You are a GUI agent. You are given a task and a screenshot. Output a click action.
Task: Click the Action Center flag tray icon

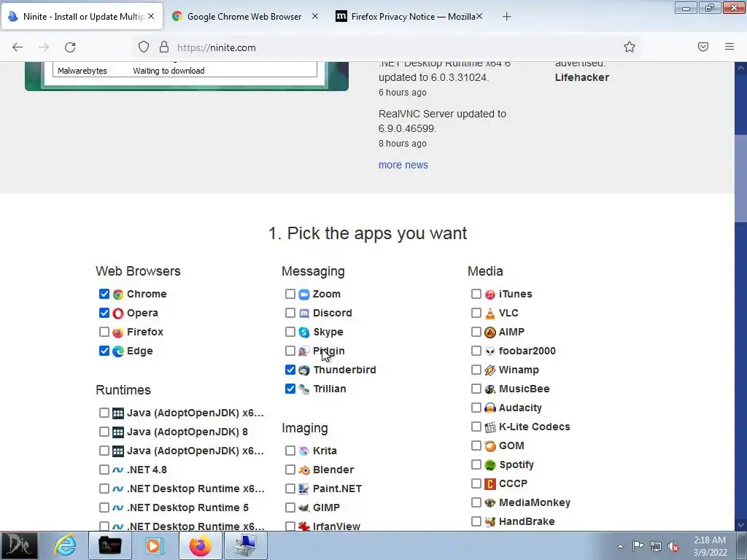(638, 546)
